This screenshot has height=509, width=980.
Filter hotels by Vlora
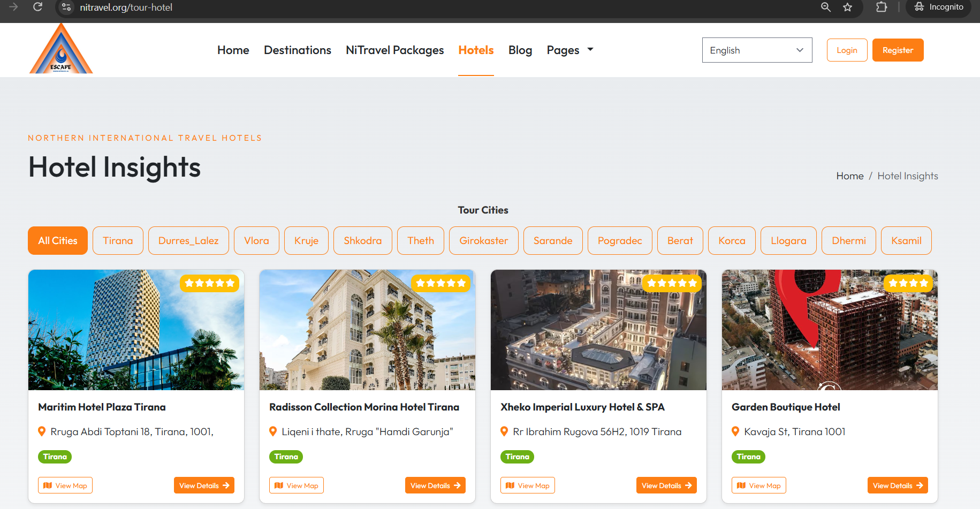pyautogui.click(x=256, y=240)
